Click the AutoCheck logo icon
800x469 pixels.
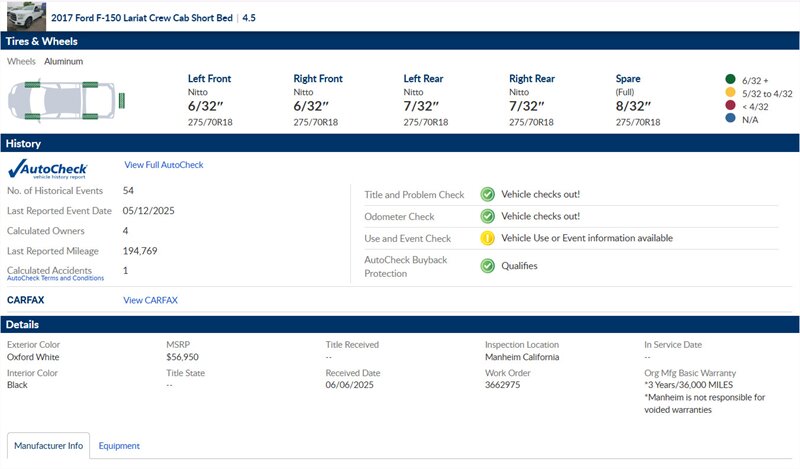[48, 169]
